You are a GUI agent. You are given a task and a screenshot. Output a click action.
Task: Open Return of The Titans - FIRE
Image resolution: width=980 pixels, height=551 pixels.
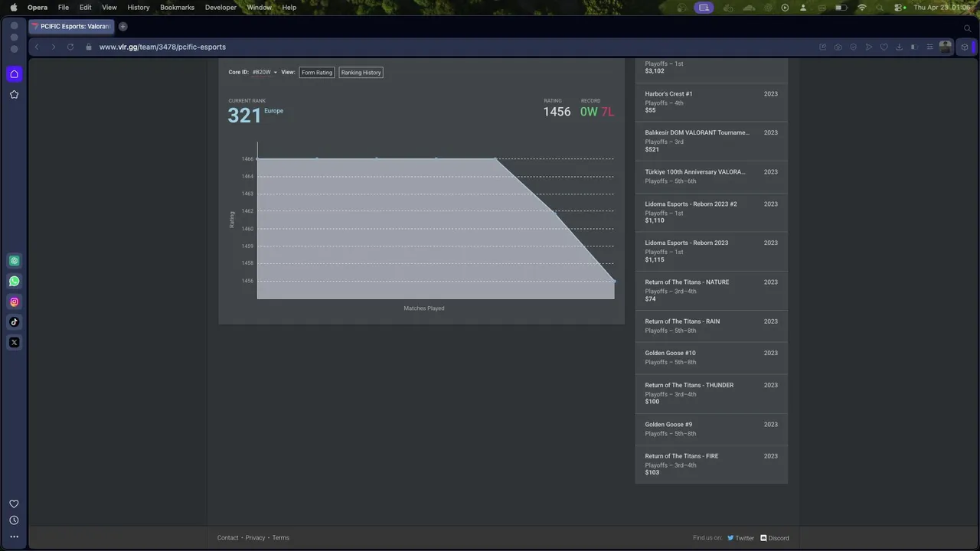tap(711, 464)
